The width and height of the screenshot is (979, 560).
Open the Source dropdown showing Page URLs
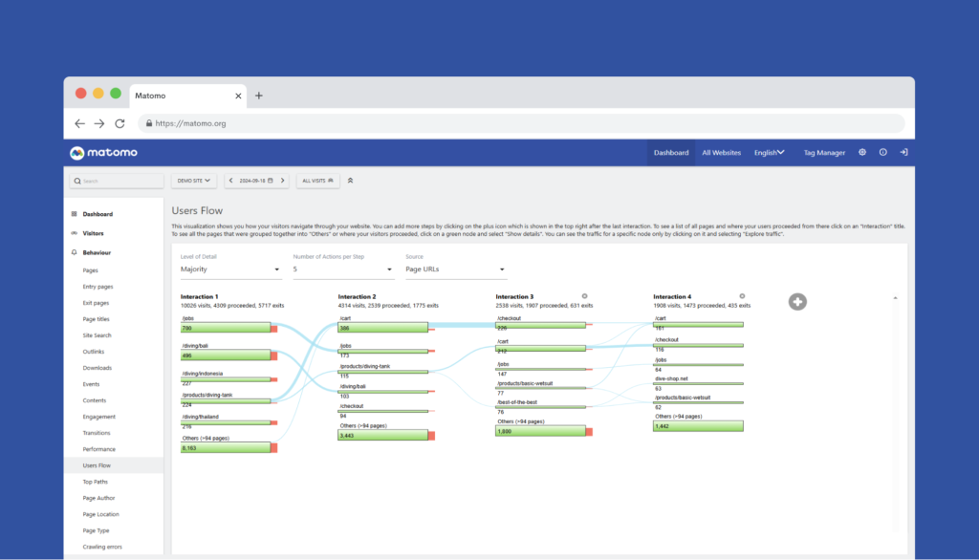(455, 269)
